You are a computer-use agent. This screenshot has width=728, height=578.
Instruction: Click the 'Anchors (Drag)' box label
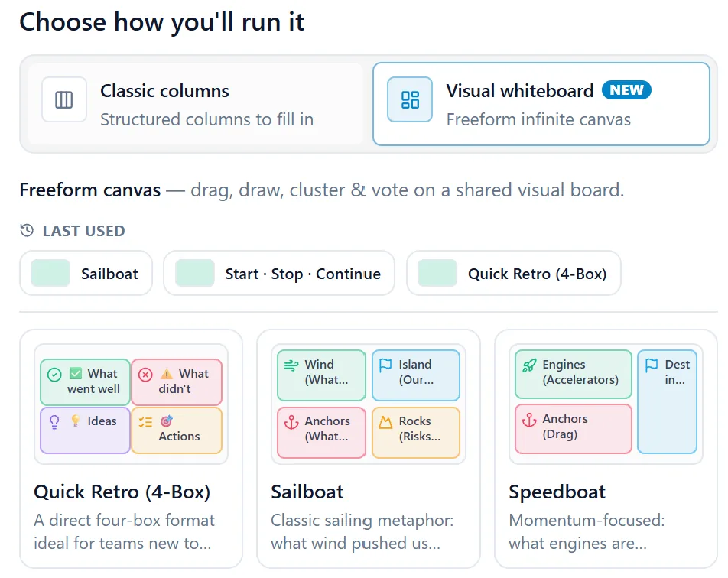click(565, 426)
